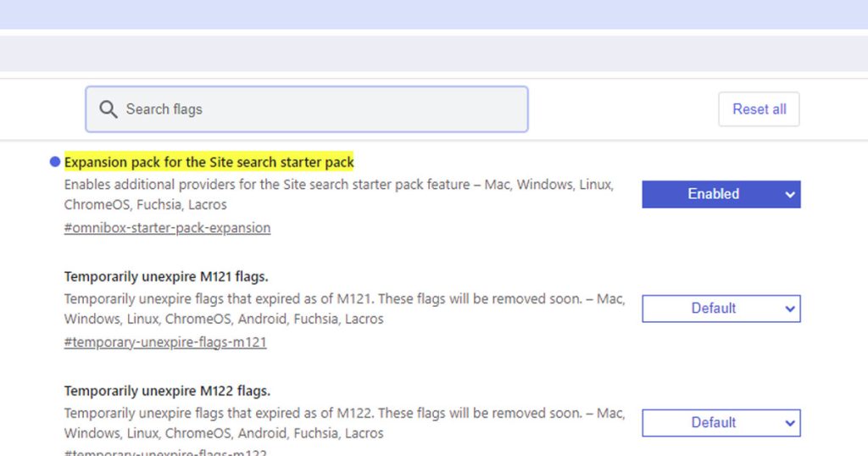
Task: Click the magnifying glass search icon
Action: (108, 109)
